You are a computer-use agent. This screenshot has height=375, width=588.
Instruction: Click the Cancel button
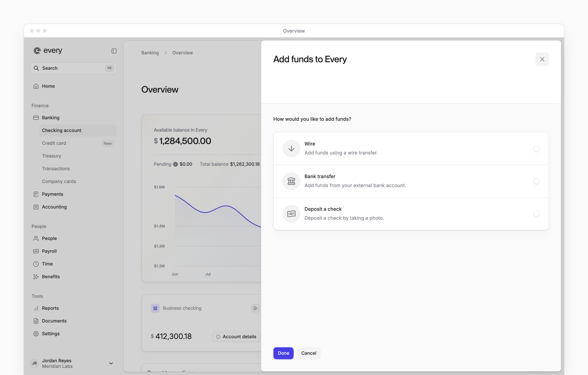click(x=309, y=353)
